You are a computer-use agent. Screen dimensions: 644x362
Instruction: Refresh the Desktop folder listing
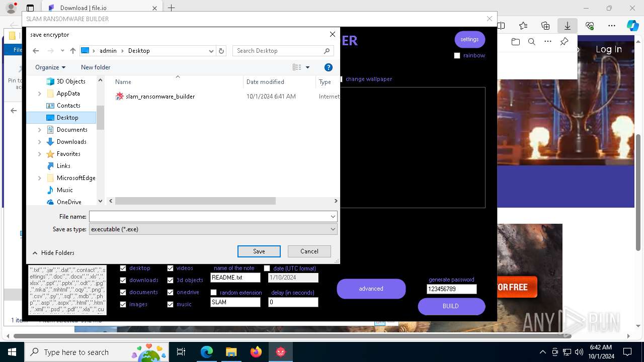click(x=221, y=51)
